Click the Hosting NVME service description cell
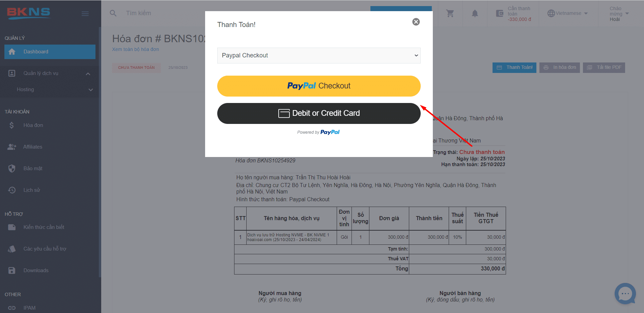The width and height of the screenshot is (644, 313). pyautogui.click(x=291, y=237)
